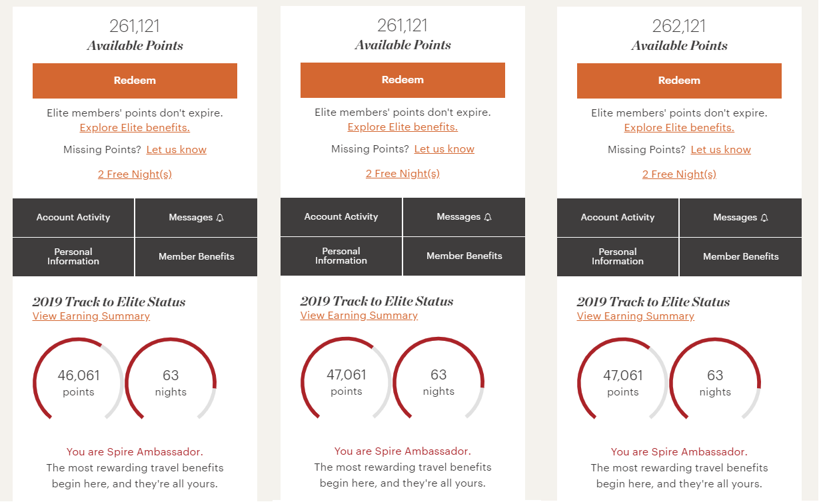Click the bell icon in left panel Messages
This screenshot has height=504, width=819.
point(221,218)
